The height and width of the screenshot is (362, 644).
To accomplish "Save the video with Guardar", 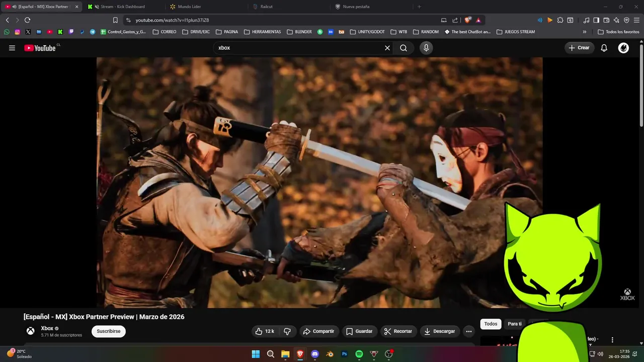I will pos(360,331).
